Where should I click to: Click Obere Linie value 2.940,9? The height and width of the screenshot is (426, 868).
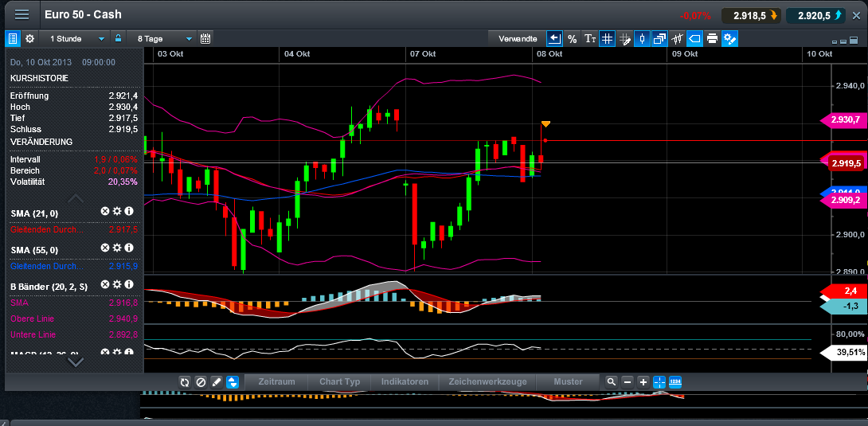coord(123,319)
